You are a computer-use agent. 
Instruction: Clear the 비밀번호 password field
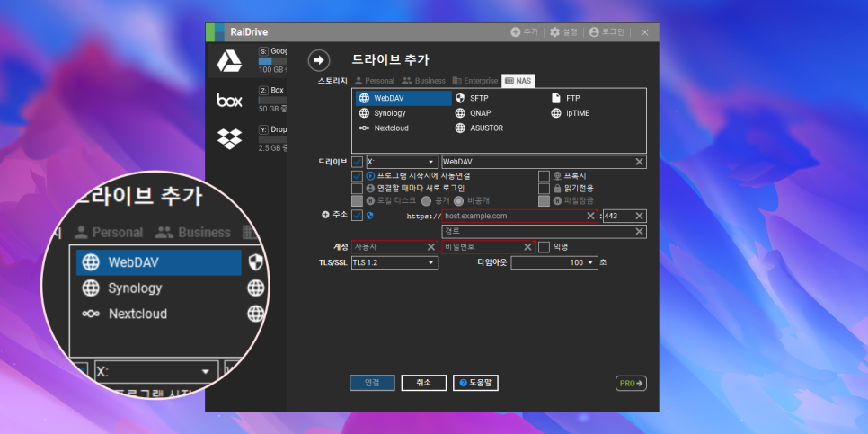tap(527, 247)
